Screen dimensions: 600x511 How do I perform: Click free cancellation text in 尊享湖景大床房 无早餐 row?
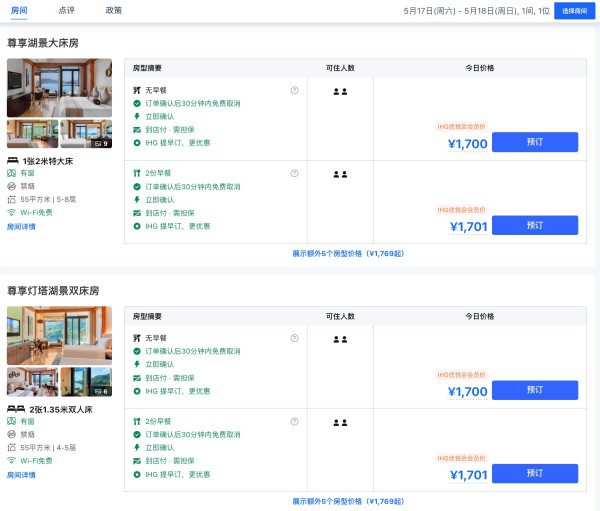[x=192, y=103]
